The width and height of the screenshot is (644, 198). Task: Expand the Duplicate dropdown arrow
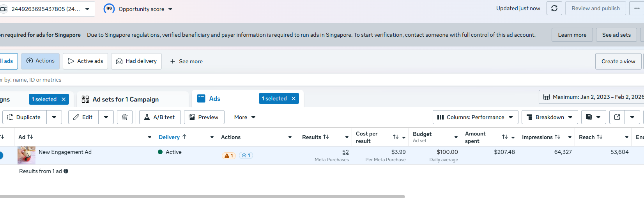point(54,117)
